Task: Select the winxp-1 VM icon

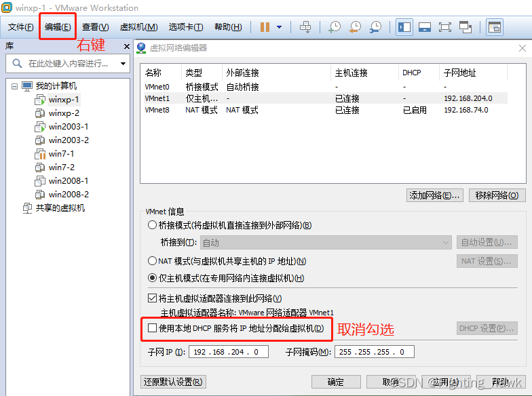Action: tap(39, 100)
